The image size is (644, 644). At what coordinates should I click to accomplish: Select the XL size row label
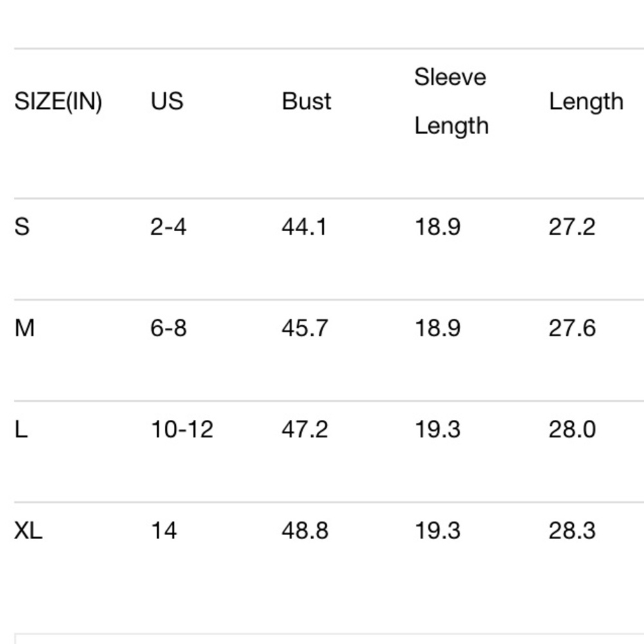coord(28,531)
